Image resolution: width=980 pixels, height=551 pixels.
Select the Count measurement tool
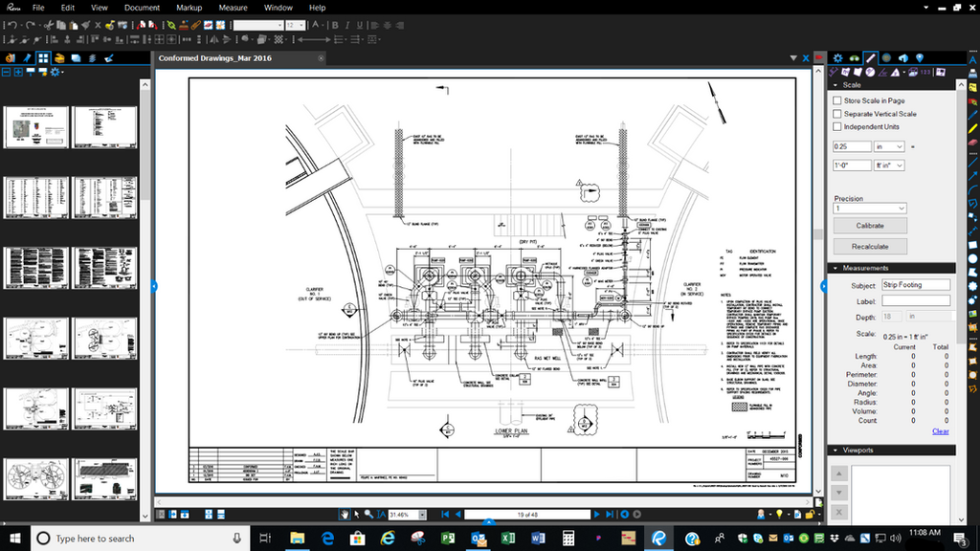pyautogui.click(x=924, y=72)
